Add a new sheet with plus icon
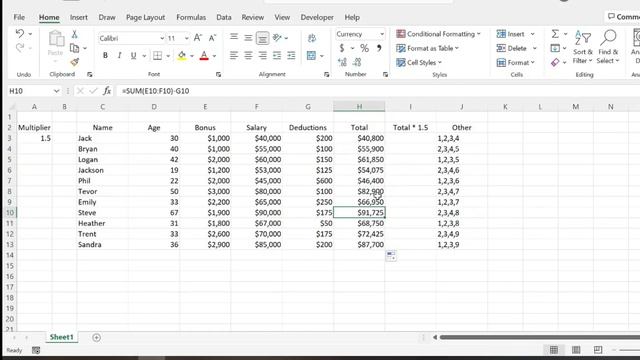The image size is (640, 360). point(96,338)
